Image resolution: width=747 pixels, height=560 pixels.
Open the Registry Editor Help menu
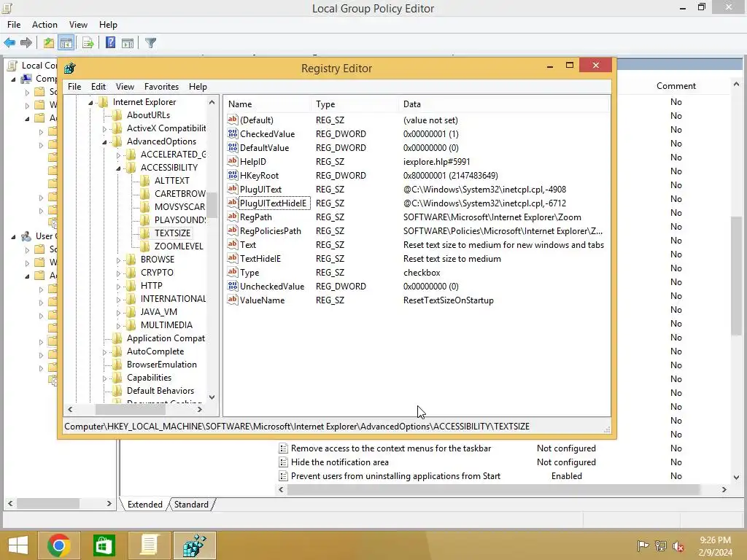(198, 87)
